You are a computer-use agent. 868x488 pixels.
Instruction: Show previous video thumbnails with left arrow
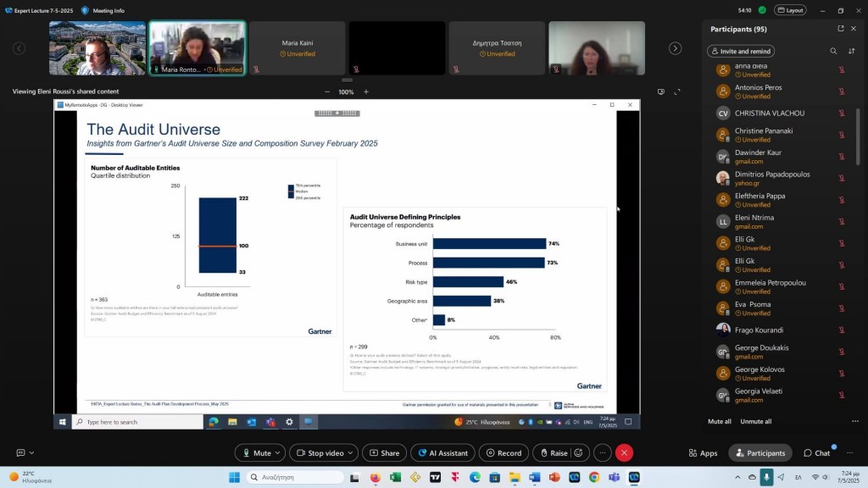[19, 48]
